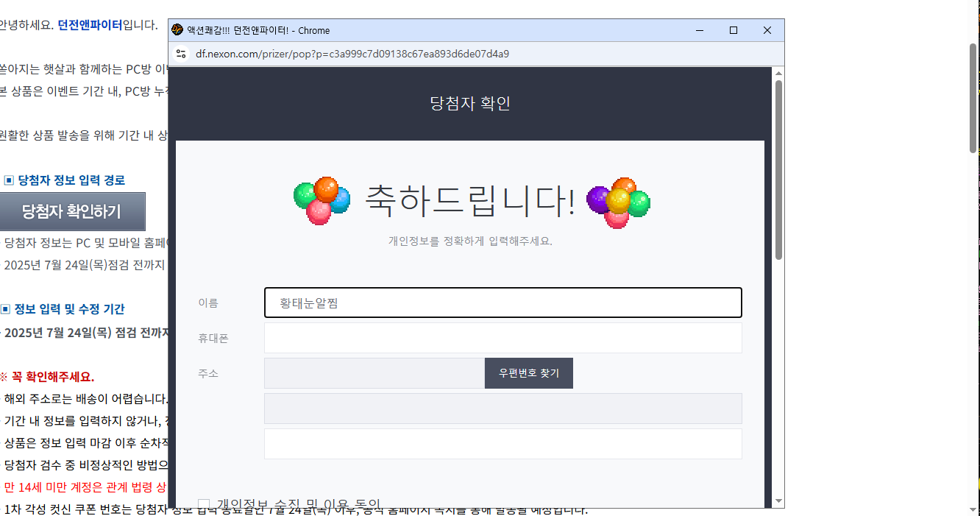
Task: Click the popup's vertical scrollbar thumb
Action: click(778, 169)
